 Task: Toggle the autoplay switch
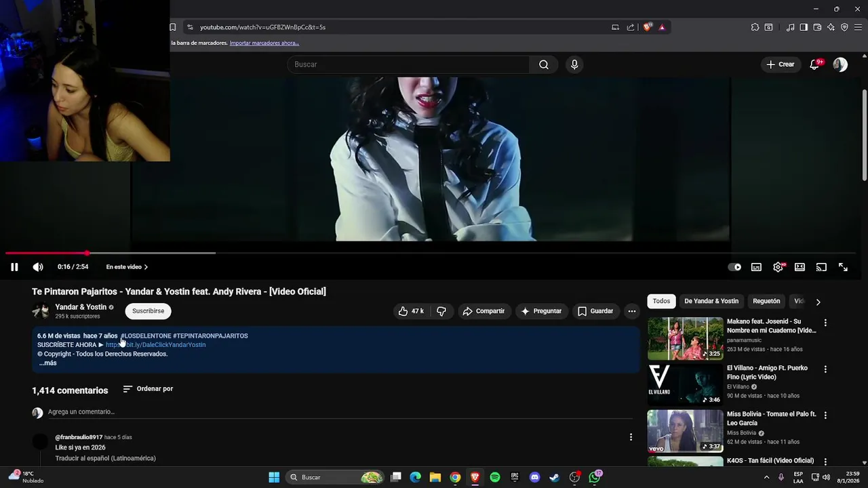click(734, 267)
